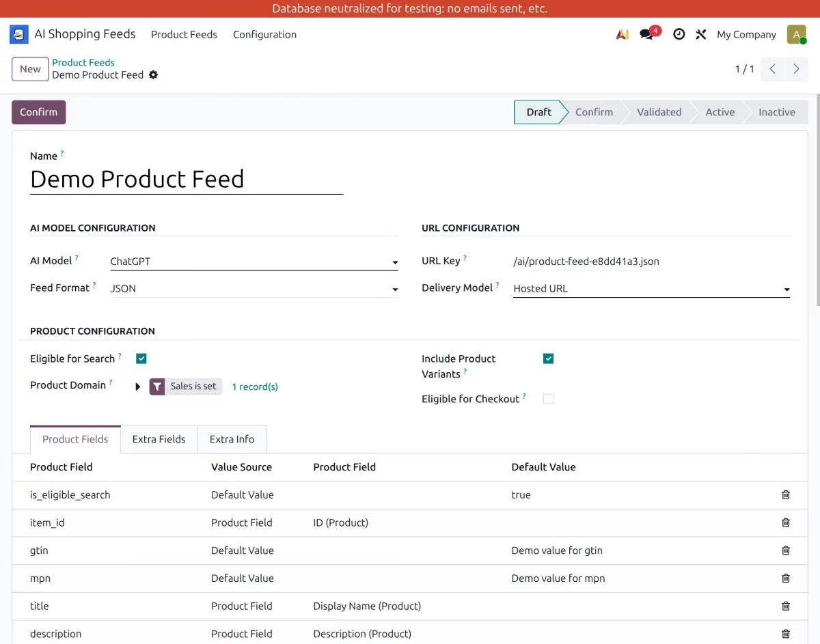Remove the title field via trash icon
This screenshot has width=820, height=644.
tap(785, 606)
